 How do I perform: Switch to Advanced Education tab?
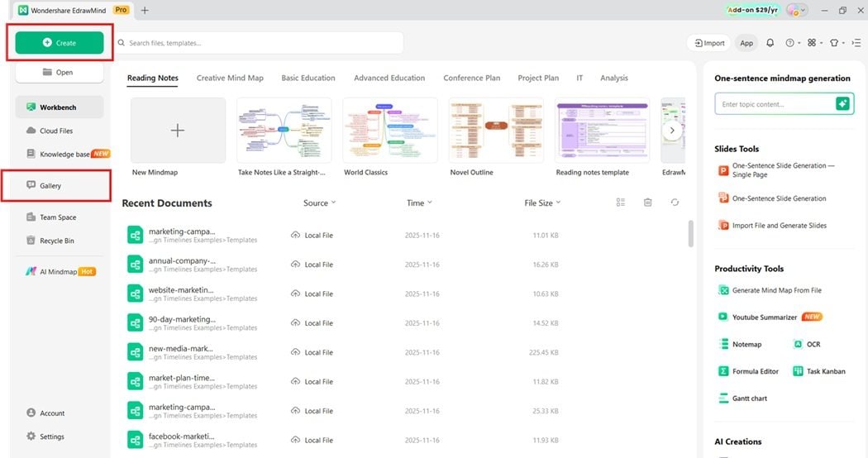389,78
